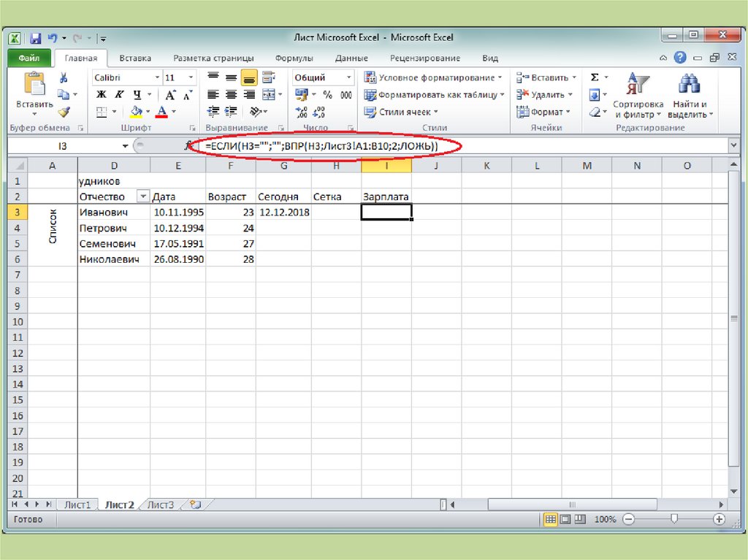Click the center text alignment icon
The image size is (748, 560).
[231, 95]
